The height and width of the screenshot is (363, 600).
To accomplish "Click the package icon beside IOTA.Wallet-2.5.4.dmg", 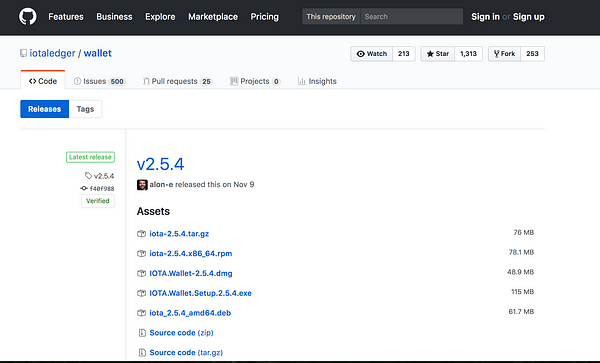I will click(x=142, y=273).
